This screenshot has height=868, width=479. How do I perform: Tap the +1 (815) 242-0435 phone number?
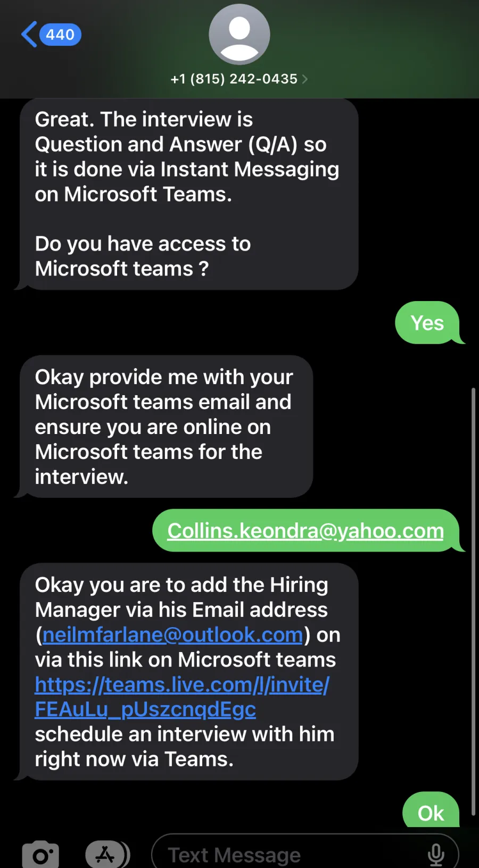234,79
